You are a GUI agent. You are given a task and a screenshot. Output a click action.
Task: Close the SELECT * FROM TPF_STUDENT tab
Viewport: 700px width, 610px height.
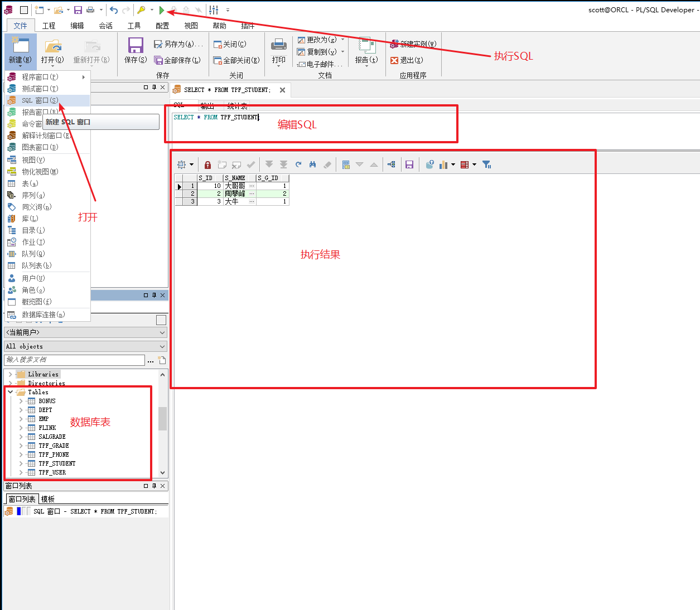pyautogui.click(x=283, y=90)
